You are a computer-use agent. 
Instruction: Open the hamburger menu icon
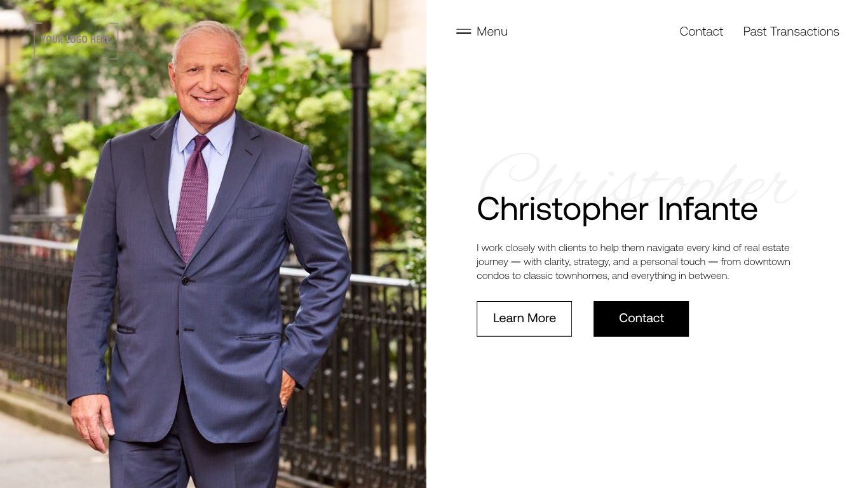pos(463,31)
